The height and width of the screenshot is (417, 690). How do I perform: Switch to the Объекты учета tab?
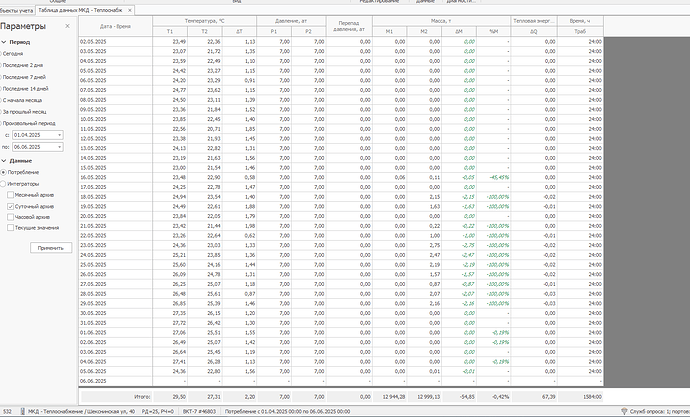tap(17, 10)
